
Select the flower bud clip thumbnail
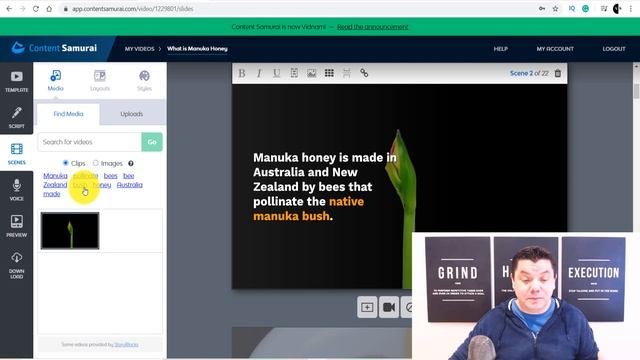point(70,231)
